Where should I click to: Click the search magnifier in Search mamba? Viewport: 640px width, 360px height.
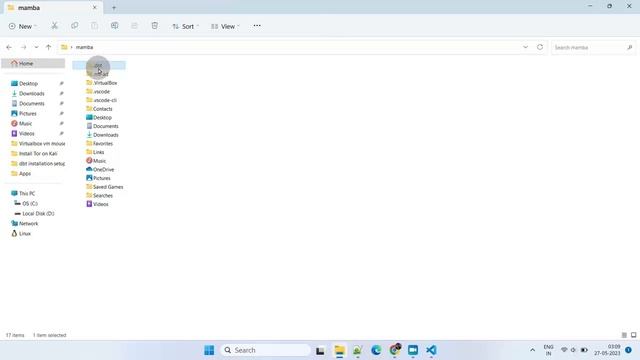pos(629,47)
